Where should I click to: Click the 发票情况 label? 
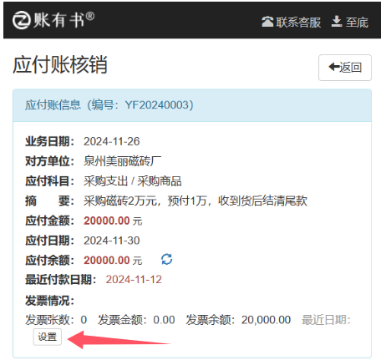pos(50,301)
